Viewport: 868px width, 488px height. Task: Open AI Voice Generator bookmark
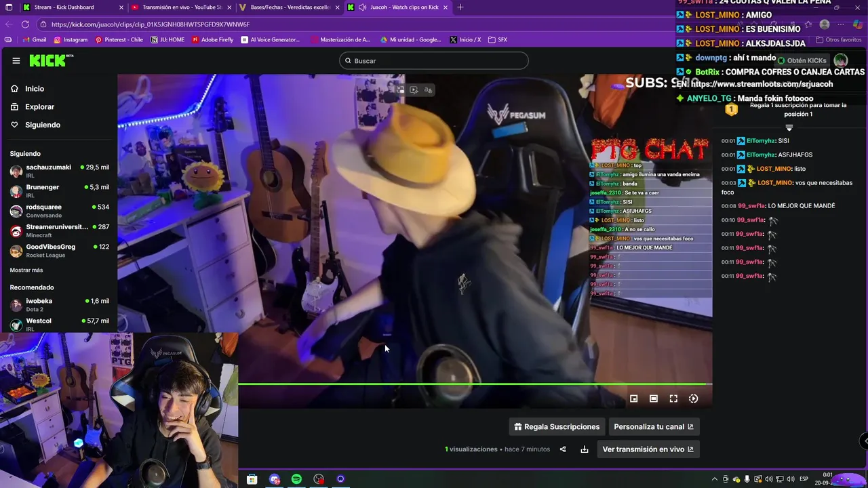[x=270, y=40]
